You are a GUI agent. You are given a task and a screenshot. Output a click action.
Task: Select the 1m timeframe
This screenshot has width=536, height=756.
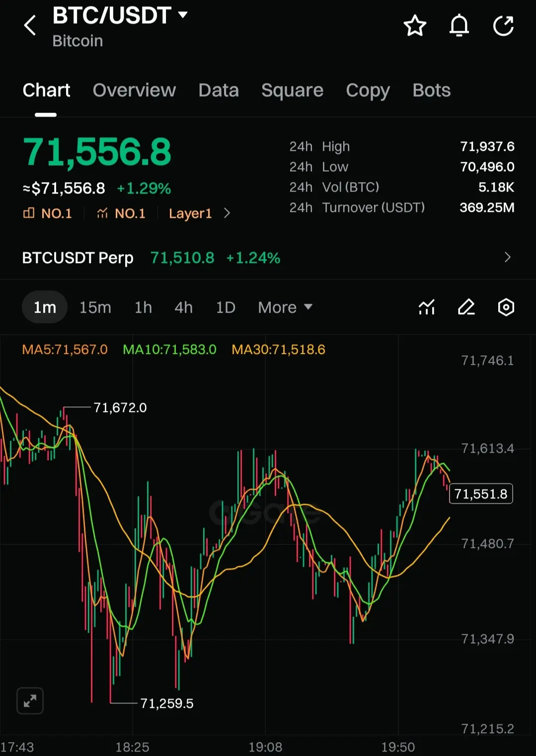45,307
